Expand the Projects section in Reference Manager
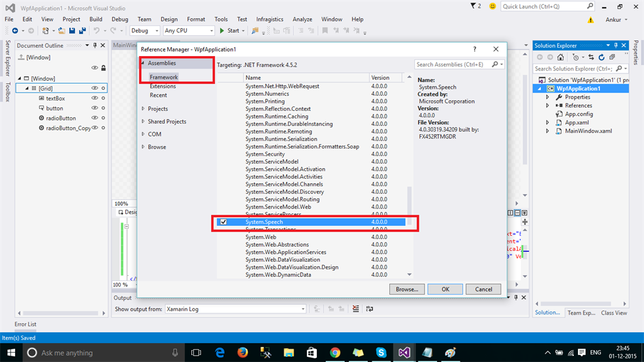 coord(143,108)
